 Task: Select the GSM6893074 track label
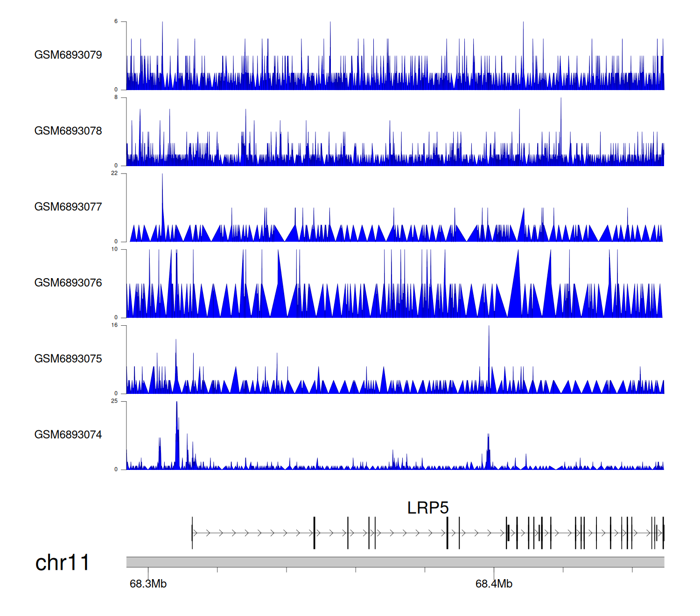coord(68,435)
